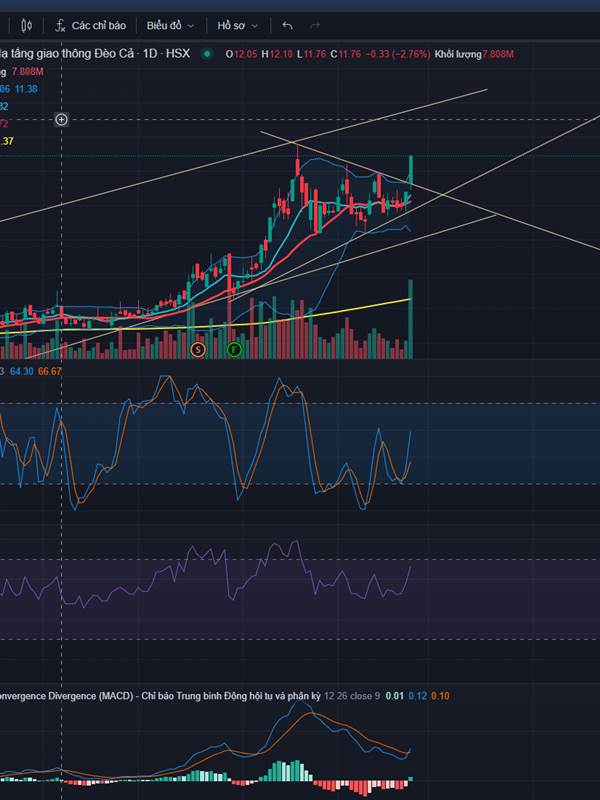The image size is (600, 800).
Task: Click the change value −0.33 (−2.76%)
Action: pos(397,54)
